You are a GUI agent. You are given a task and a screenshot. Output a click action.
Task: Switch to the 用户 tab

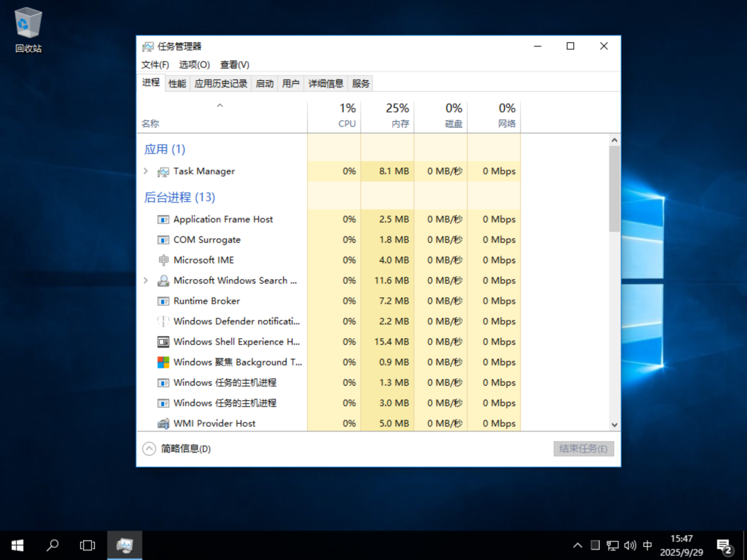tap(290, 84)
